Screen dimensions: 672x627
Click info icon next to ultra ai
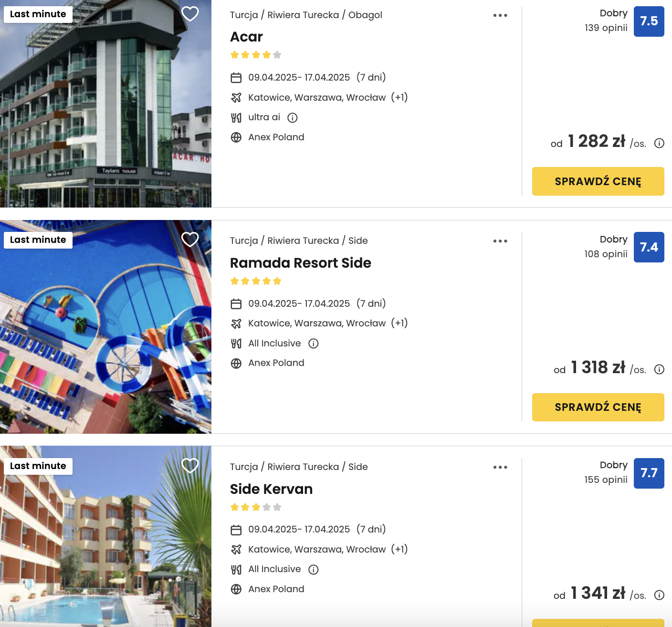tap(293, 117)
